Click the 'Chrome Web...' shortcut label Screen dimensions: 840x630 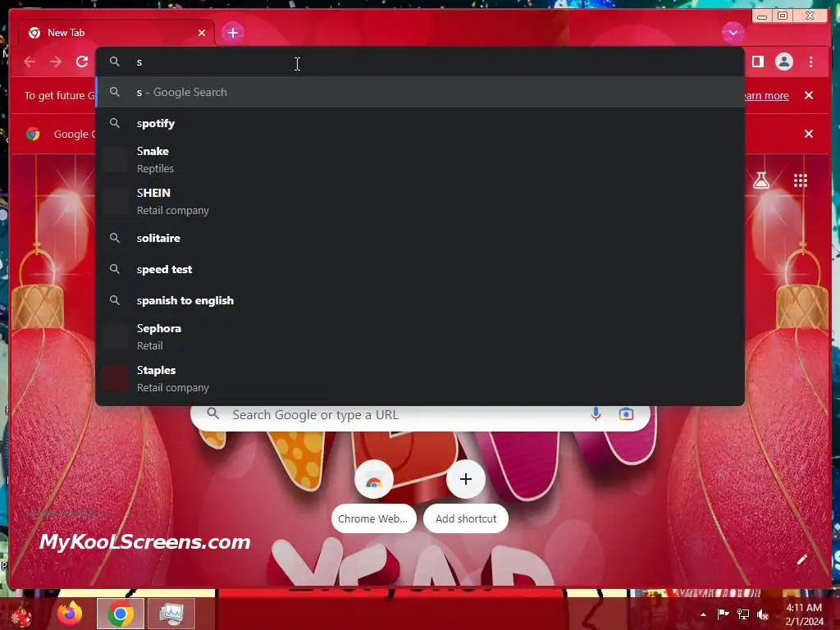373,518
